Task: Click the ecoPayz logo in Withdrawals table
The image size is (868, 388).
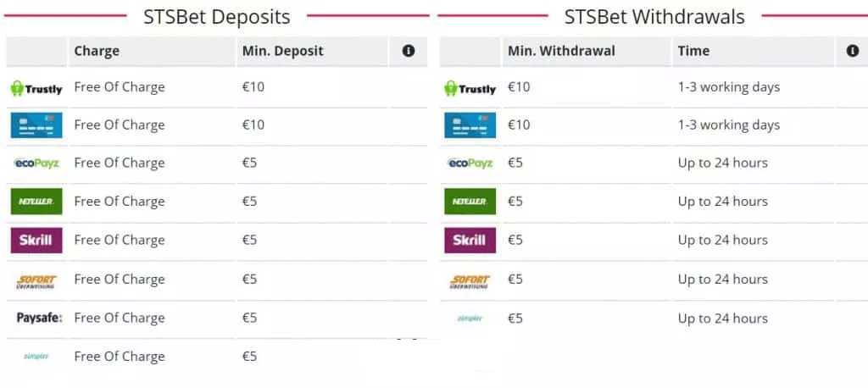Action: 470,164
